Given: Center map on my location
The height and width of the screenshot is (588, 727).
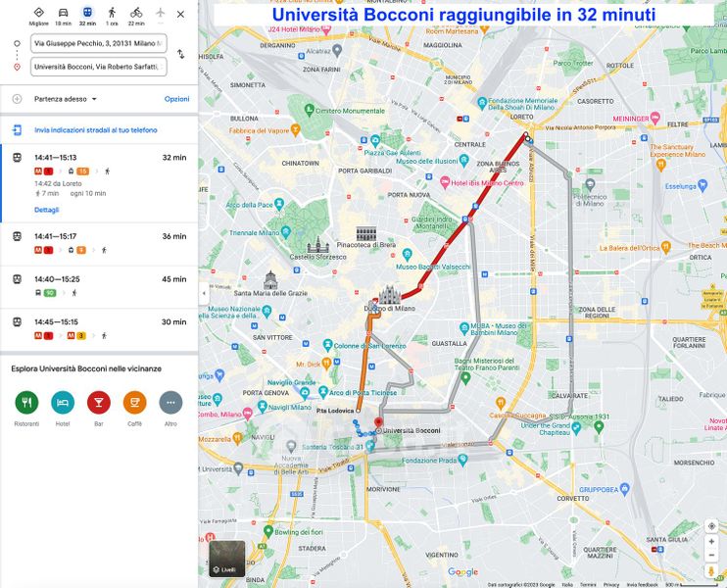Looking at the screenshot, I should click(x=711, y=525).
